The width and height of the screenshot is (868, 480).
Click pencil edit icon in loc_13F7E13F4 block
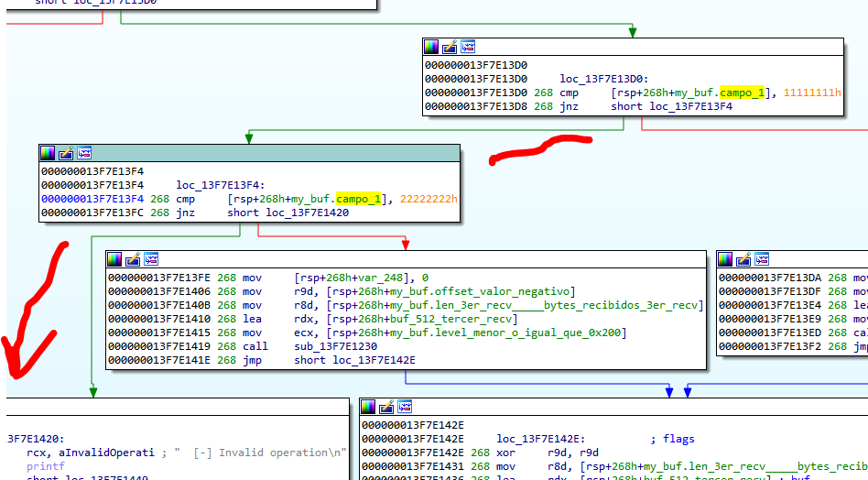coord(66,153)
